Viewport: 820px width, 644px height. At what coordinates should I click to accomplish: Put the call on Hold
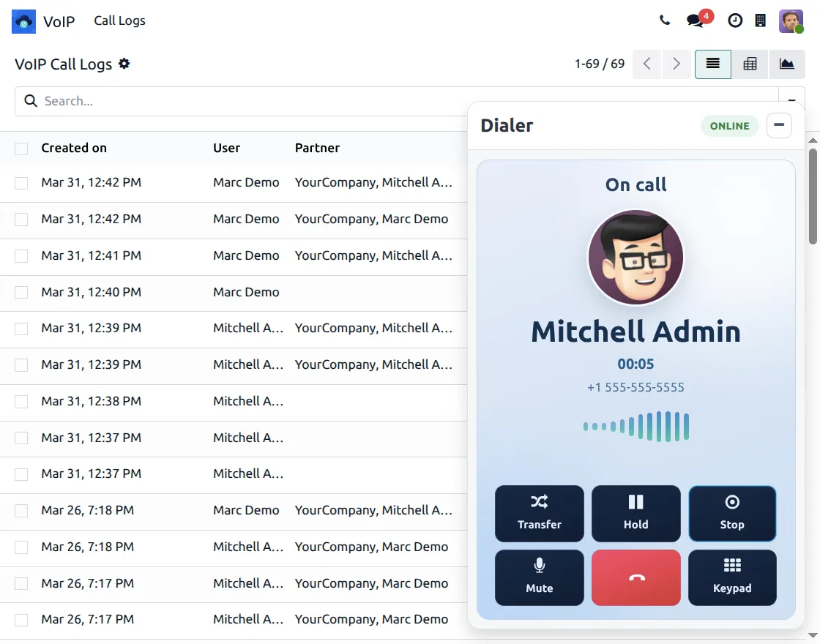pyautogui.click(x=635, y=513)
